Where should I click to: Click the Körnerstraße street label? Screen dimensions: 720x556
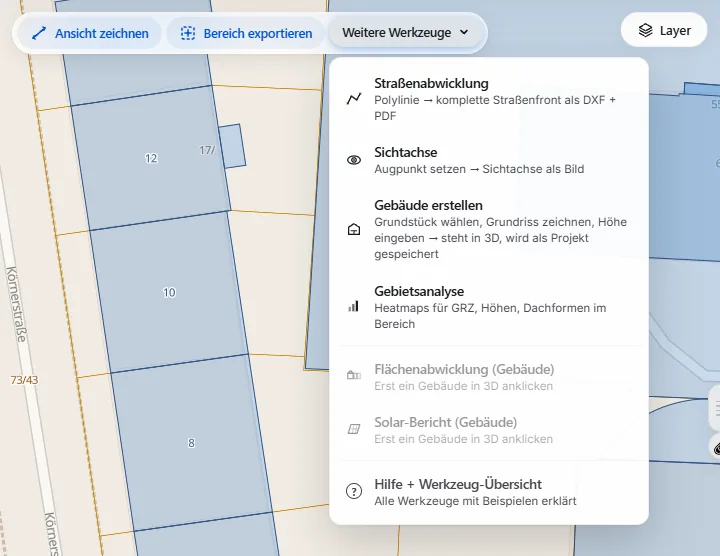click(x=16, y=304)
